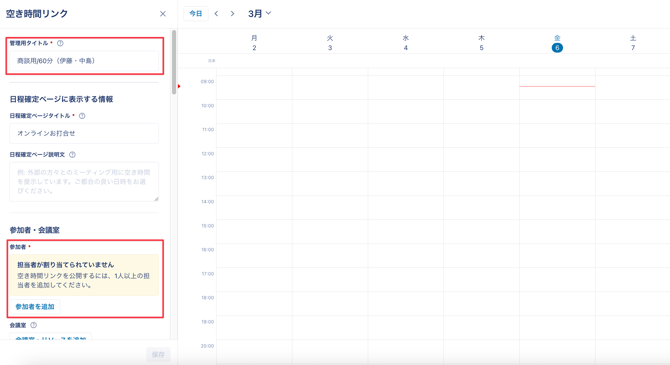The image size is (670, 365).
Task: Open help icon beside 日程確定ページ説明文
Action: [72, 155]
